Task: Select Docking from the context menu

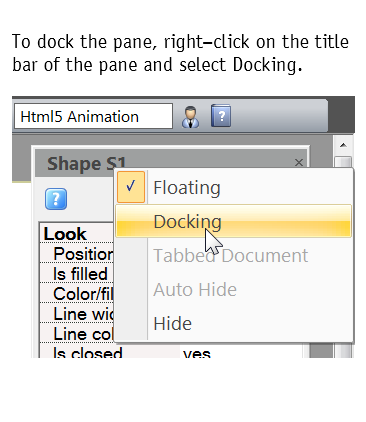Action: [233, 221]
